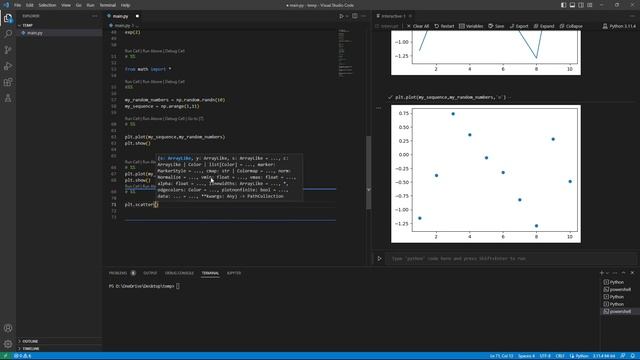The height and width of the screenshot is (360, 640).
Task: Open the run options dropdown arrow
Action: pyautogui.click(x=347, y=16)
